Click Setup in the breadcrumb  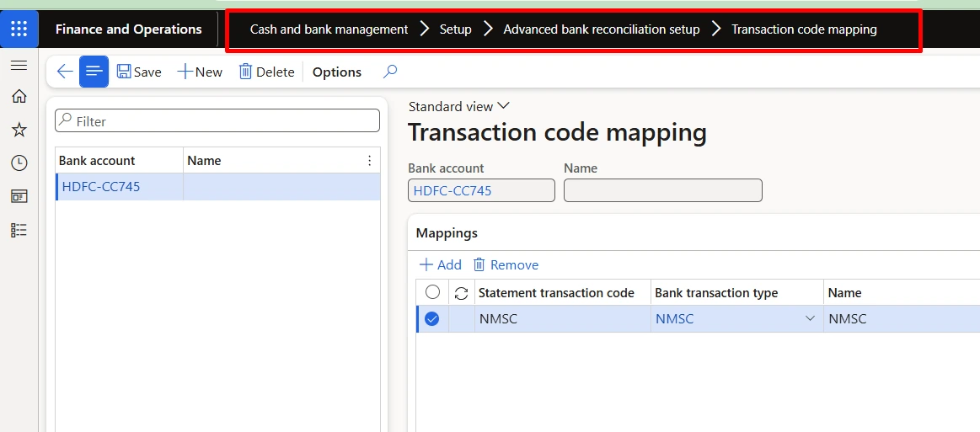coord(455,29)
